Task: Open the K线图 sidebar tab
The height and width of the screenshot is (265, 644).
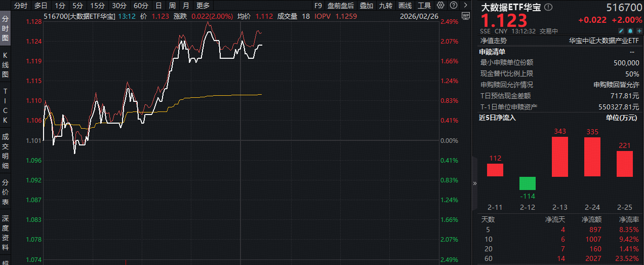Action: pos(6,64)
